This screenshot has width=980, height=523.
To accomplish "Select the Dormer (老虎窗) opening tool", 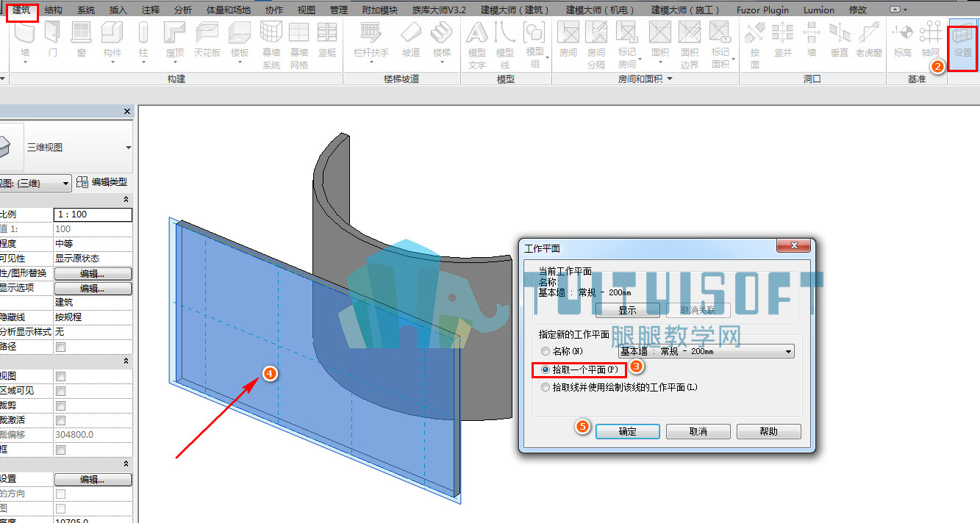I will [x=869, y=38].
